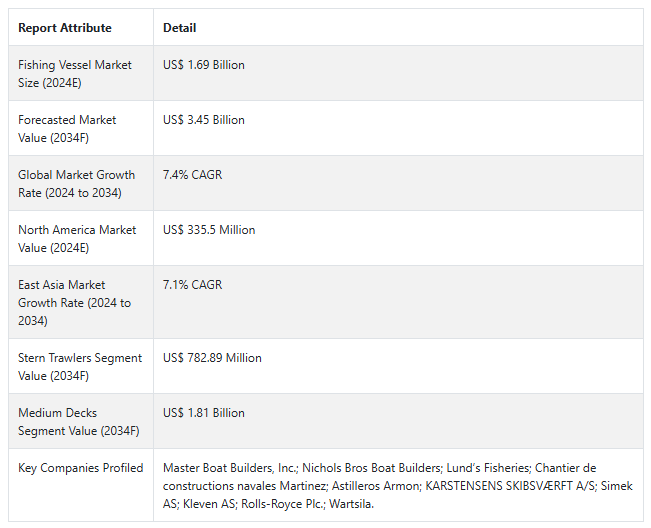The height and width of the screenshot is (528, 651).
Task: Click the Detail column header
Action: (180, 28)
